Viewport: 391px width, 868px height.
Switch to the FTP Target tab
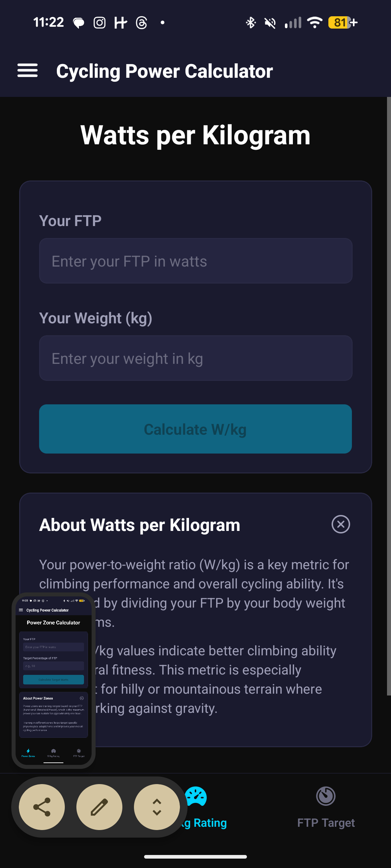click(x=326, y=807)
